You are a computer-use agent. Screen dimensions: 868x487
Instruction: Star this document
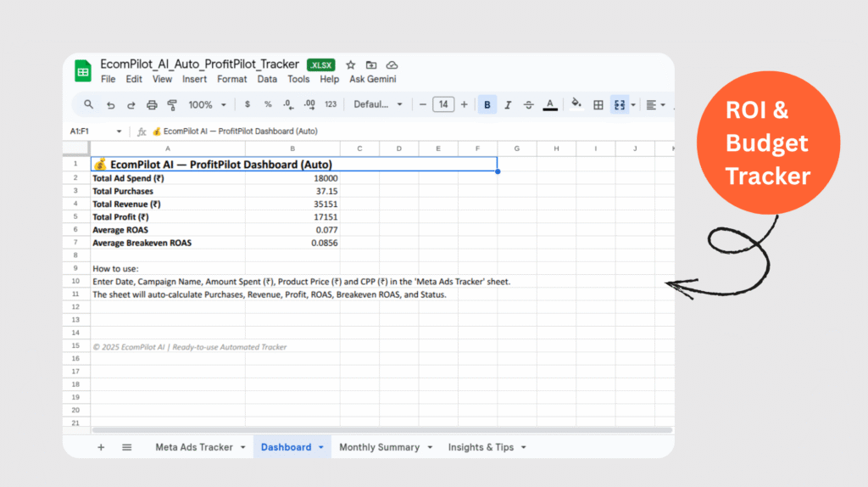pos(351,64)
